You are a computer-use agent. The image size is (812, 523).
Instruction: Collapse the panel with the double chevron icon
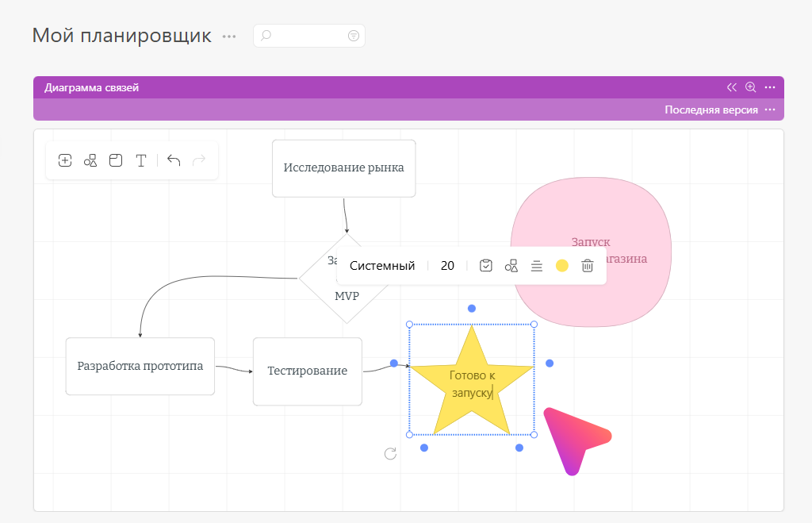click(x=731, y=87)
